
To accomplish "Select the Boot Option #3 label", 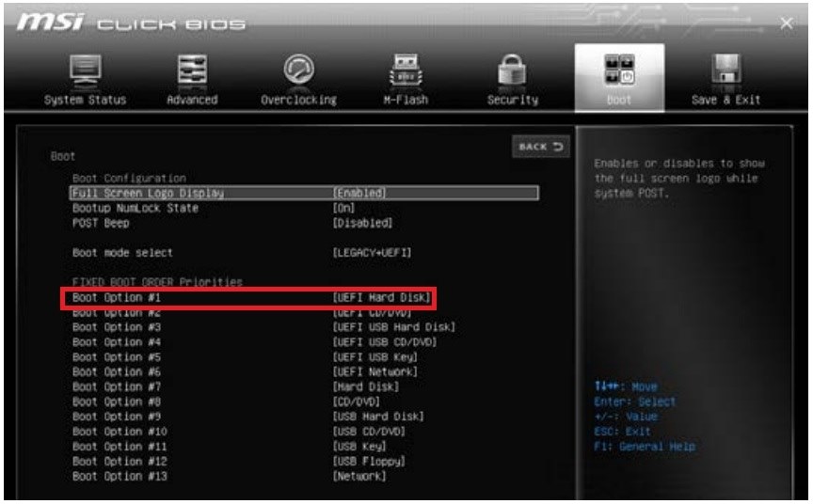I will tap(117, 327).
